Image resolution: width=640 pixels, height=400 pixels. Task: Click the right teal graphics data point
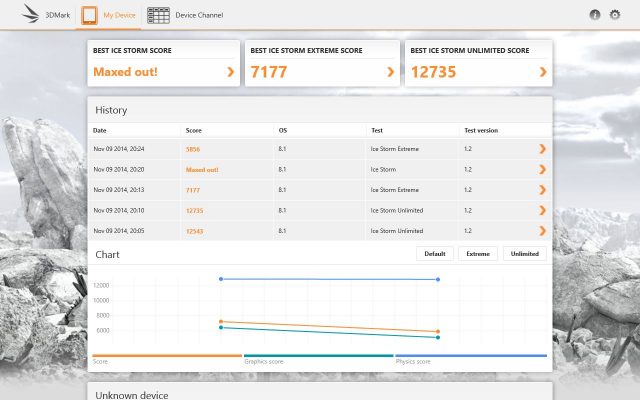438,338
